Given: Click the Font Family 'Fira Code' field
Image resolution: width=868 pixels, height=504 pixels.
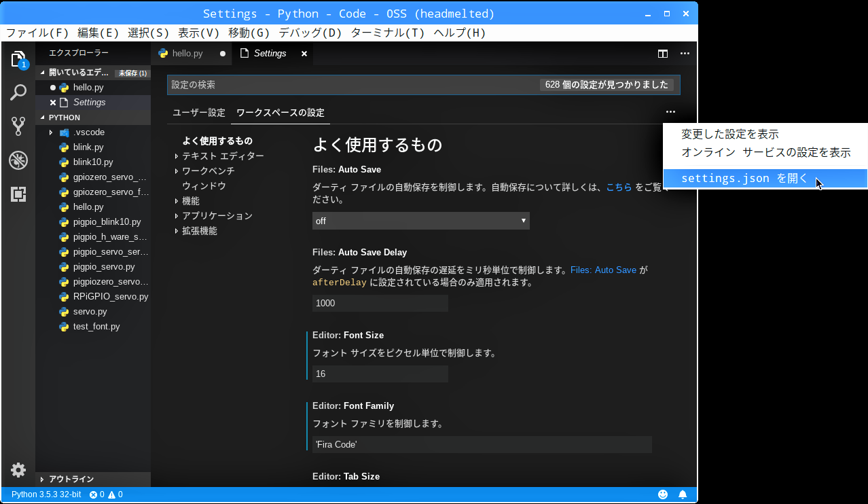Looking at the screenshot, I should (482, 445).
